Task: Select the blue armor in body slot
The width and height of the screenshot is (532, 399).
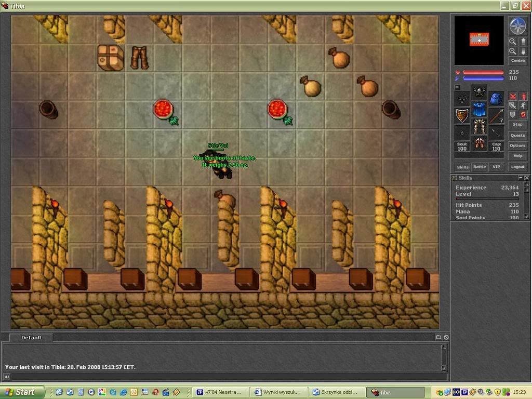Action: (x=479, y=110)
